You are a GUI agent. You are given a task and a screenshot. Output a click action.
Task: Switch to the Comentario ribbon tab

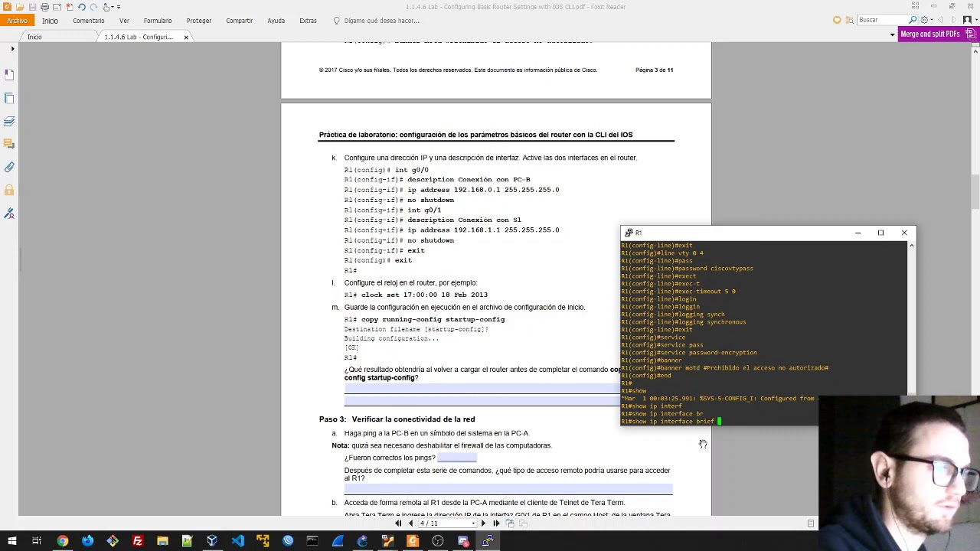point(88,21)
